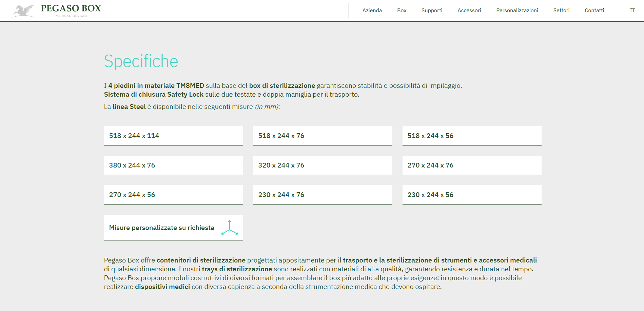Navigate to Personalizzazioni
This screenshot has width=644, height=311.
point(517,11)
